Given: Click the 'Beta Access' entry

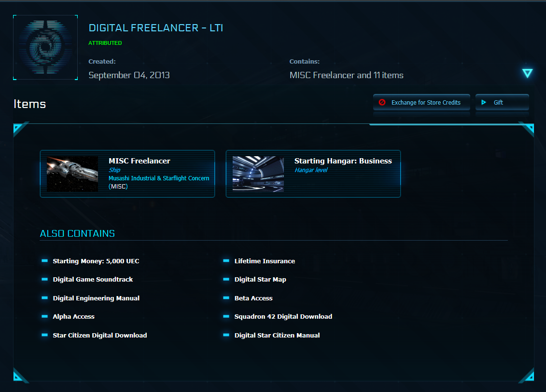Looking at the screenshot, I should [x=253, y=298].
